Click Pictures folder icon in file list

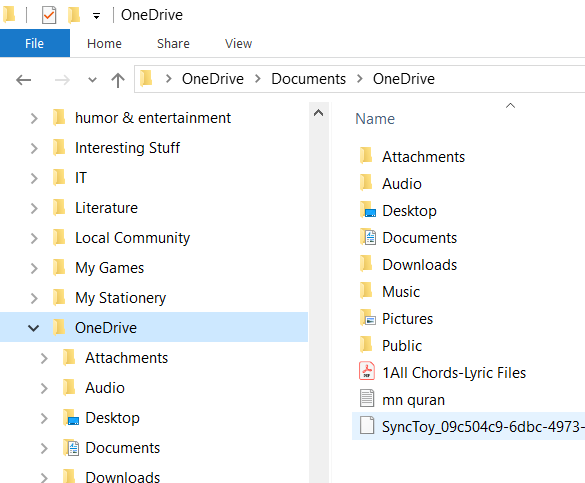(367, 318)
